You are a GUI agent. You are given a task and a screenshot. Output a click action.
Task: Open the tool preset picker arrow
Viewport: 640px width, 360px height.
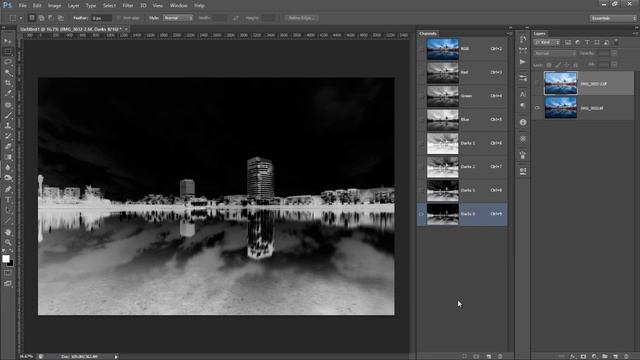21,18
